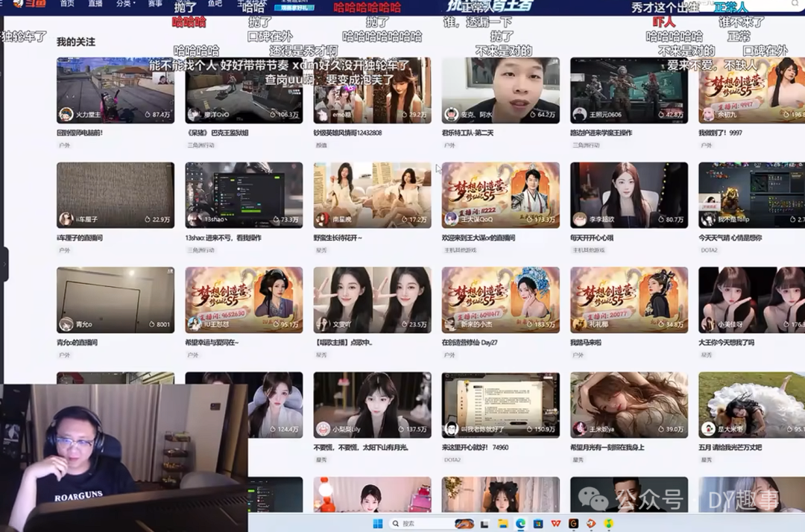This screenshot has width=805, height=532.
Task: Open the Windows Start menu
Action: (378, 524)
